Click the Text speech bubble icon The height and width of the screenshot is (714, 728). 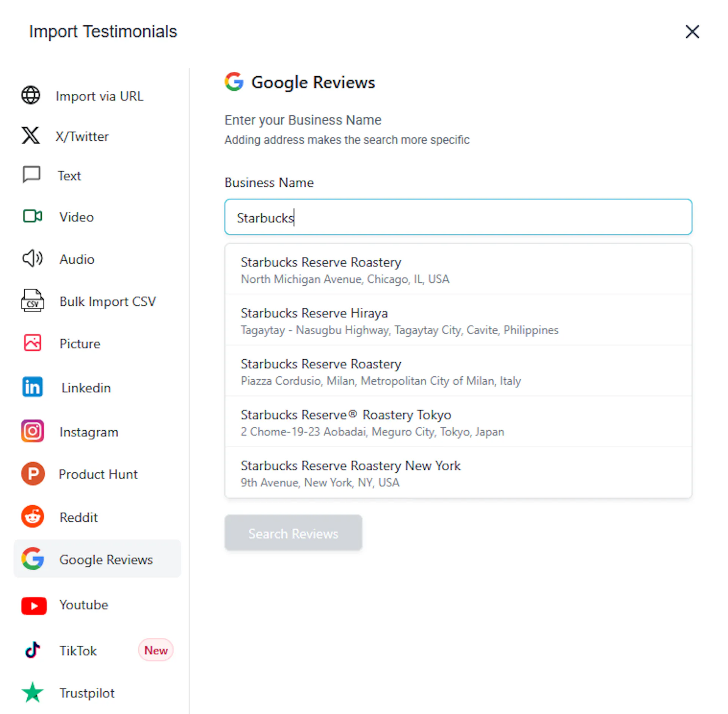coord(31,175)
